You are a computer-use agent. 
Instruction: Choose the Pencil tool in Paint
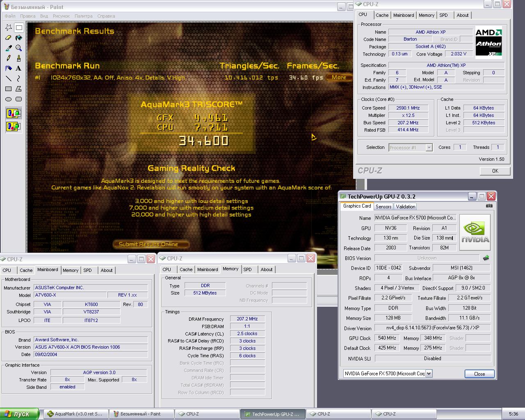[x=8, y=58]
